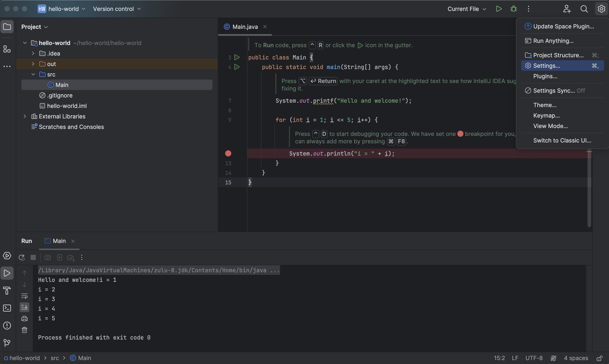The height and width of the screenshot is (364, 609).
Task: Choose View Mode from the menu
Action: (x=562, y=126)
